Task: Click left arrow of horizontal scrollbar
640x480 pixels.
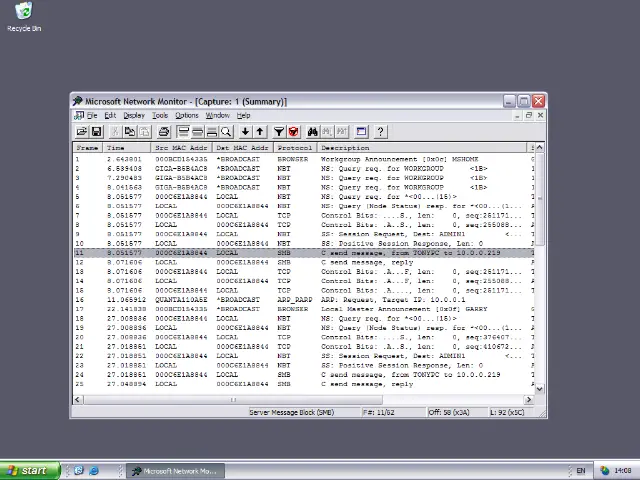Action: tap(78, 400)
